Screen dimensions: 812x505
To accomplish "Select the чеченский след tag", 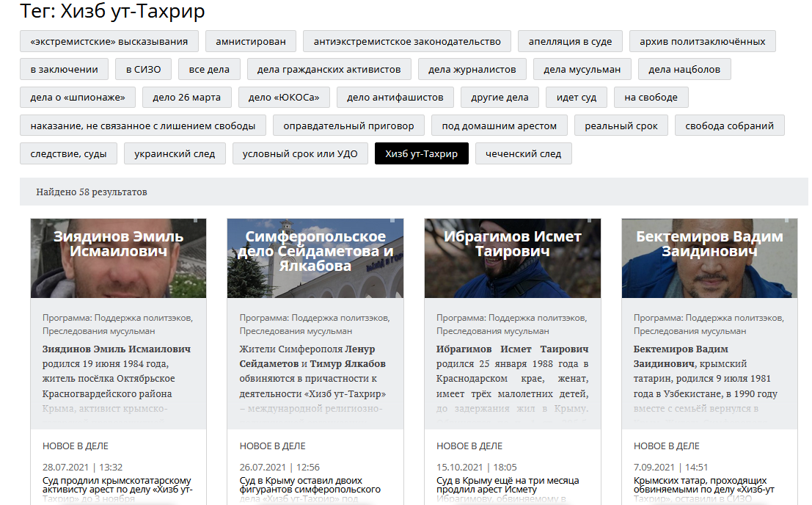I will point(524,154).
